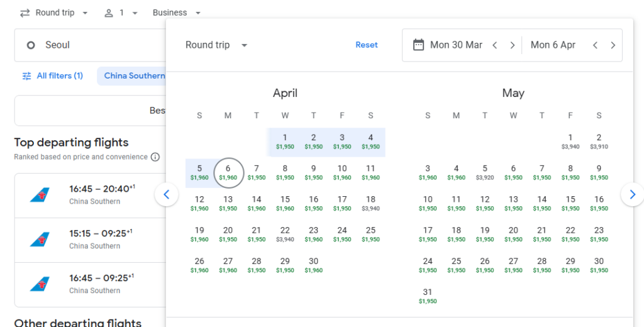This screenshot has width=644, height=327.
Task: Open Round trip dropdown in calendar panel
Action: coord(216,45)
